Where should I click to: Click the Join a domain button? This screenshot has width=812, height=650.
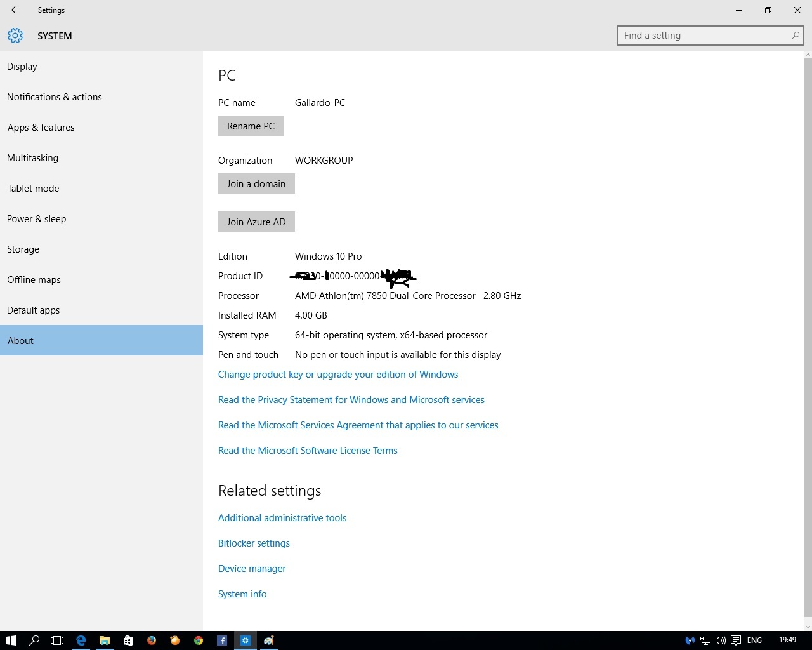pyautogui.click(x=256, y=183)
